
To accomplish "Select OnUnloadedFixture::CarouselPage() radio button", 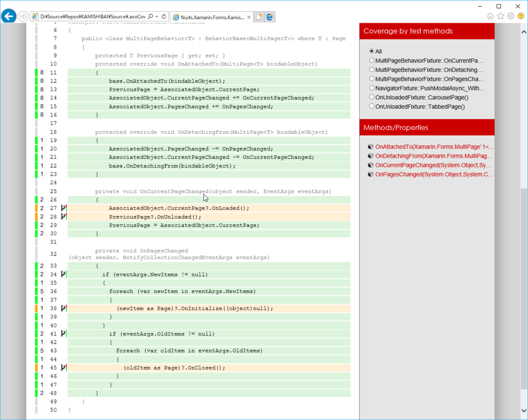I will tap(371, 97).
